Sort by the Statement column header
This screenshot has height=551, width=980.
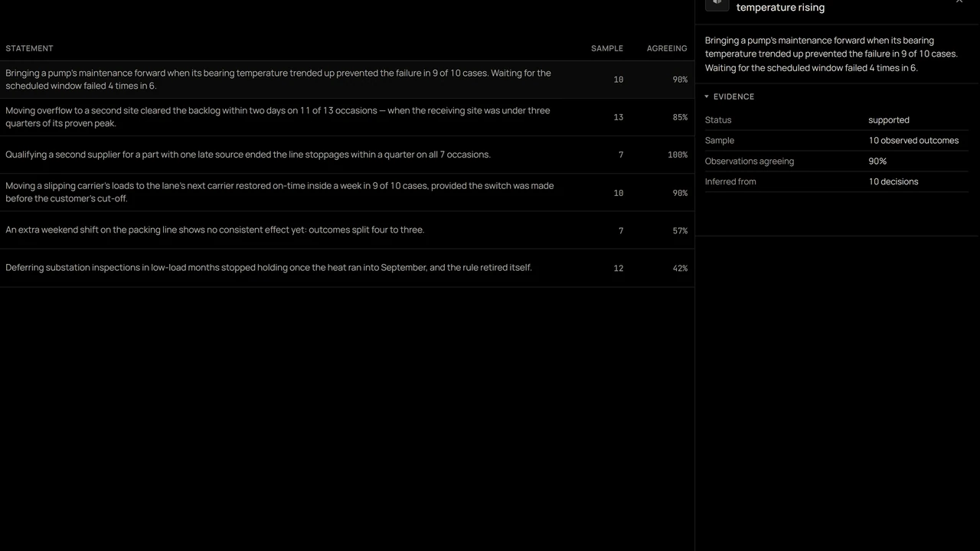29,48
